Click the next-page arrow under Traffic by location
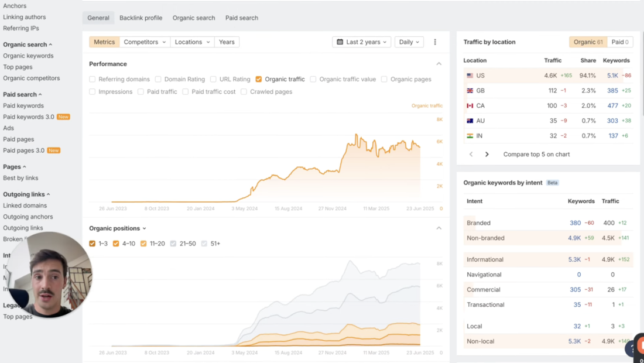The width and height of the screenshot is (644, 363). (x=487, y=154)
